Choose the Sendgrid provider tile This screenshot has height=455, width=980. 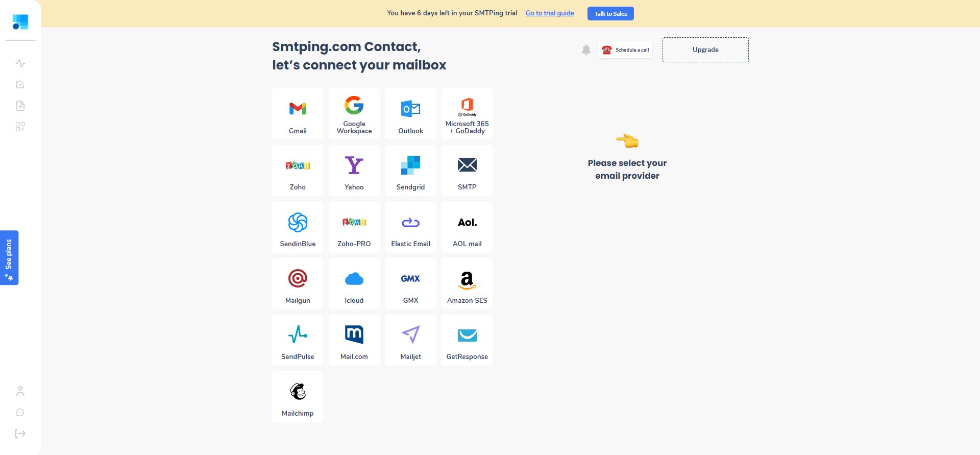411,171
